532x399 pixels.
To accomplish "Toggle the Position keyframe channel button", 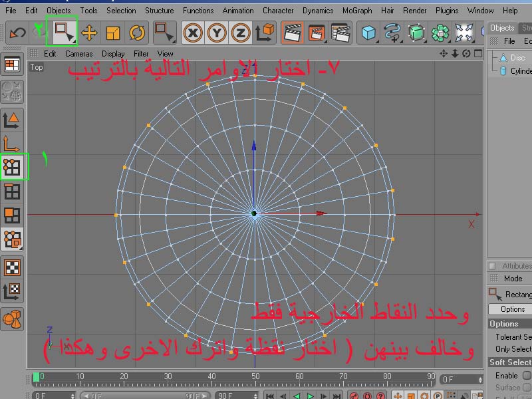I will [x=398, y=396].
